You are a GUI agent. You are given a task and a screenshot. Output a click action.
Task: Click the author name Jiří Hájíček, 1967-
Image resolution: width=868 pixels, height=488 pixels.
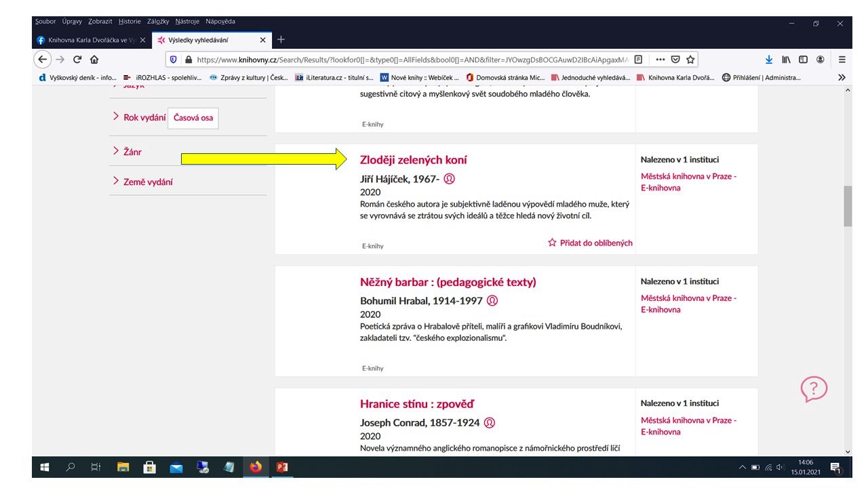[x=400, y=179]
